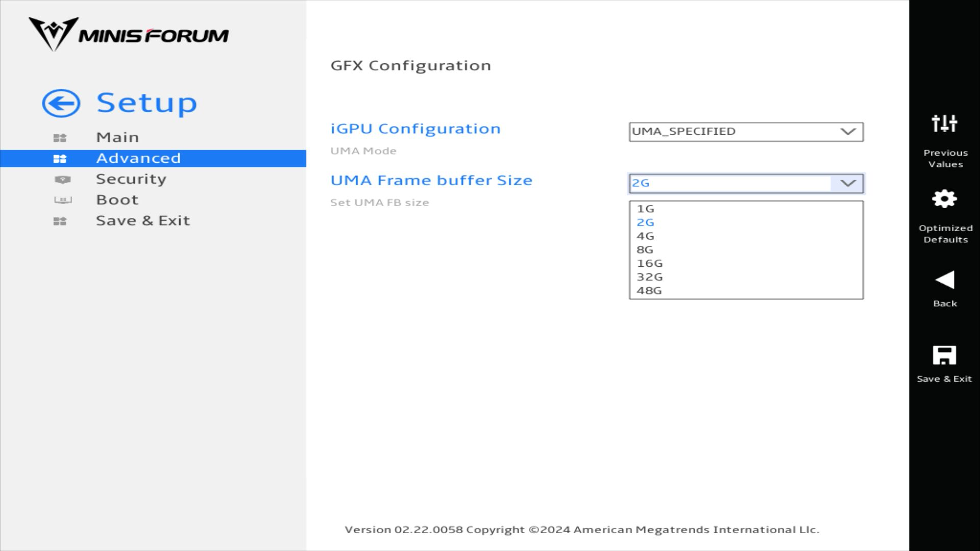Go to the Save & Exit sidebar menu
The height and width of the screenshot is (551, 980).
tap(143, 220)
